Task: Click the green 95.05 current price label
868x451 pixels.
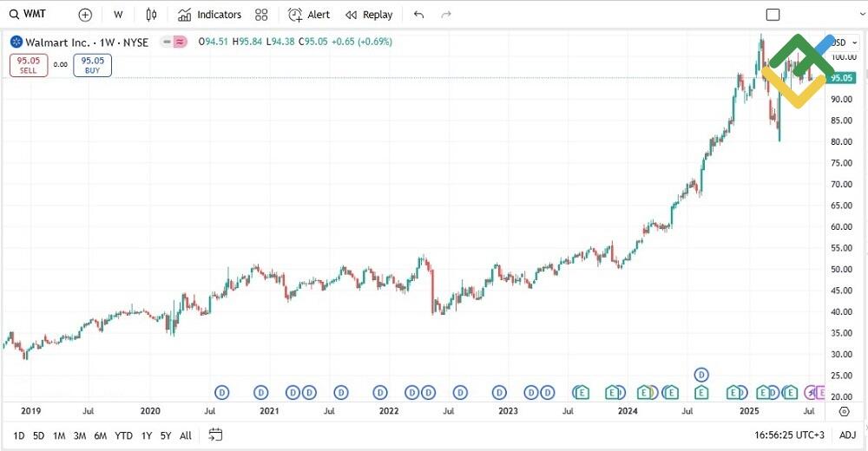Action: [841, 78]
